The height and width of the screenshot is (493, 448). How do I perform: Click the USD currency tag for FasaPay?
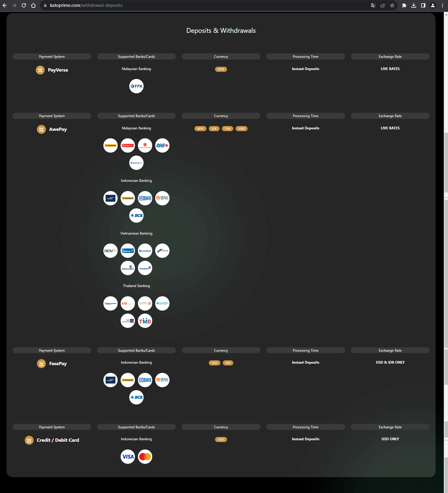point(214,363)
